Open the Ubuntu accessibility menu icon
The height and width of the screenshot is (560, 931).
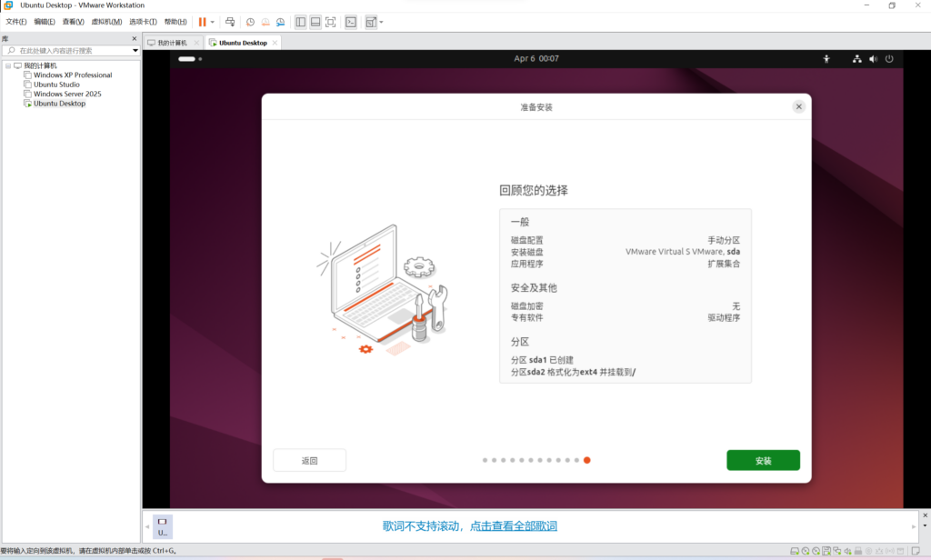(826, 59)
